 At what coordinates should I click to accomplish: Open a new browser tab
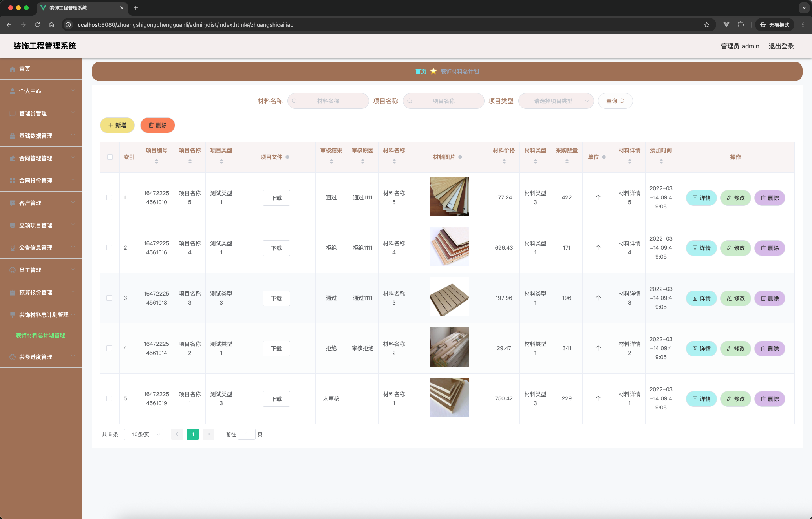[136, 8]
